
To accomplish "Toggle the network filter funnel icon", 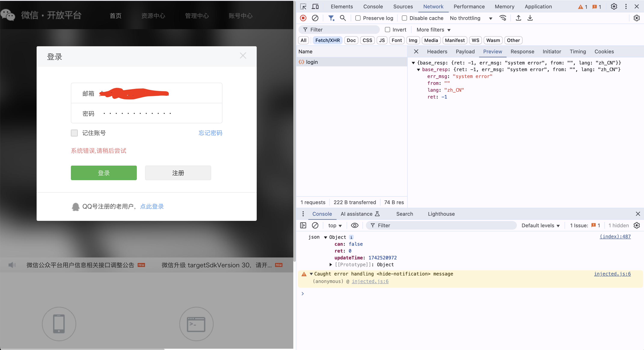I will point(331,18).
